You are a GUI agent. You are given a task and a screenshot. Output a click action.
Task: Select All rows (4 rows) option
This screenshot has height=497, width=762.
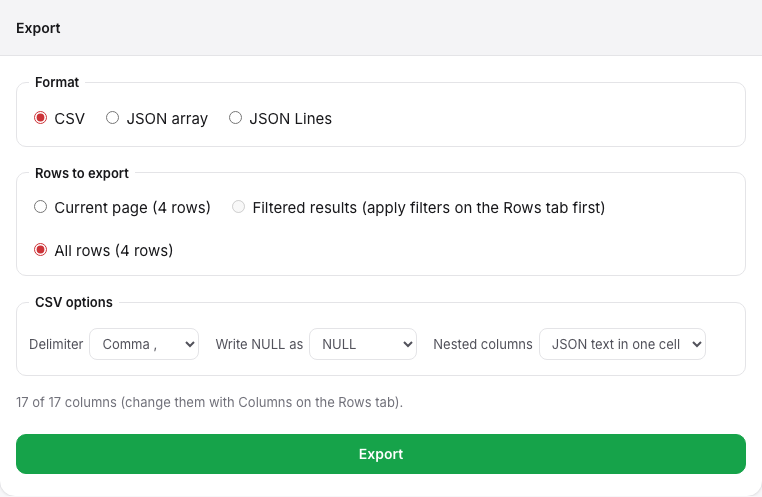[x=40, y=250]
